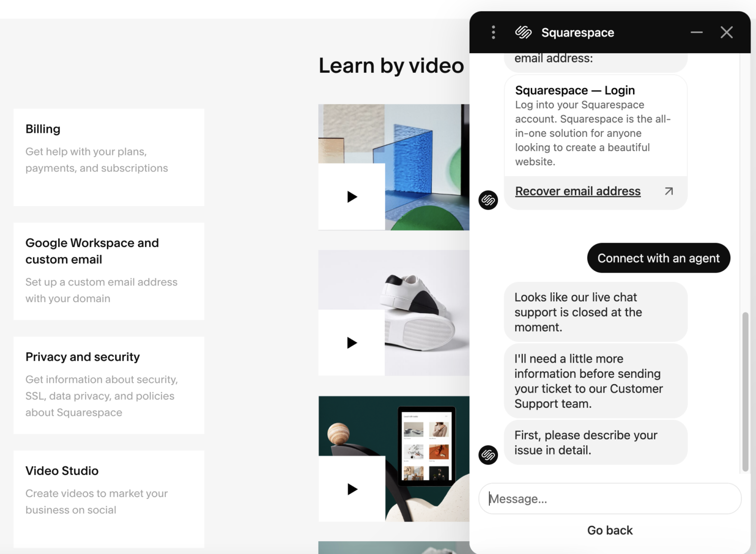Open the Billing help topic card
The height and width of the screenshot is (554, 756).
109,157
